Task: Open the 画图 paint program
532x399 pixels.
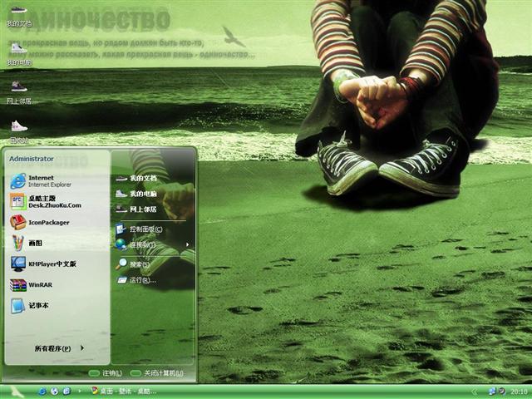Action: (x=27, y=244)
